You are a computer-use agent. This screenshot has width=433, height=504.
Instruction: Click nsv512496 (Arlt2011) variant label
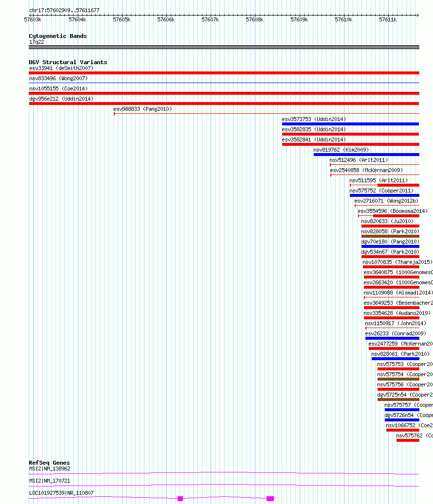(359, 160)
